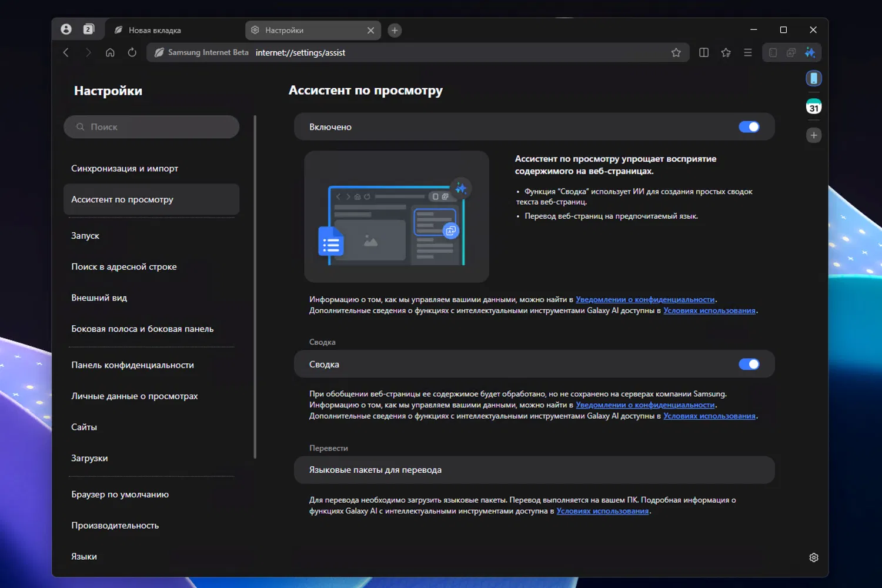The image size is (882, 588).
Task: Click the Поиск settings search field
Action: [152, 127]
